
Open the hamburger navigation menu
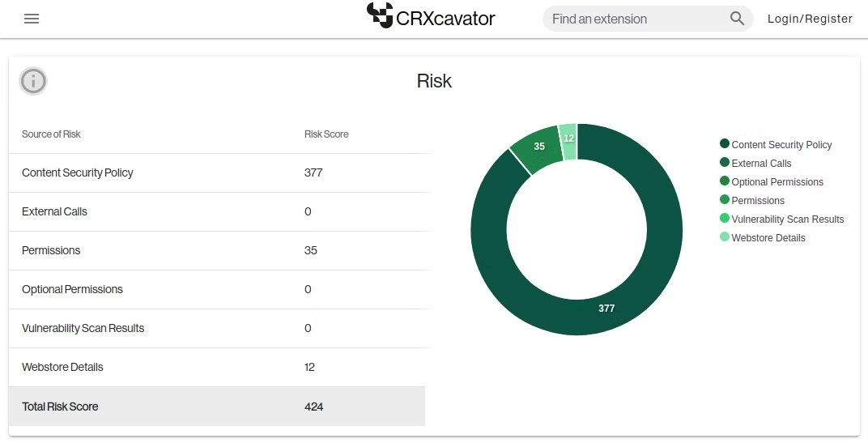(x=32, y=19)
